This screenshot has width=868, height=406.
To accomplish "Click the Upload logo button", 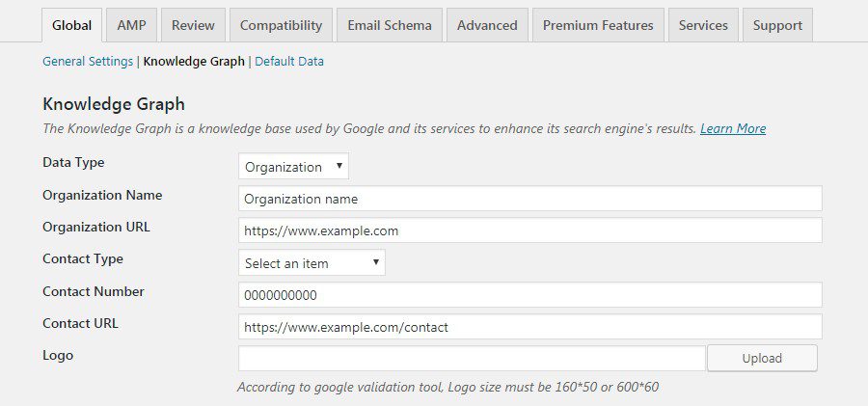I will pyautogui.click(x=762, y=359).
